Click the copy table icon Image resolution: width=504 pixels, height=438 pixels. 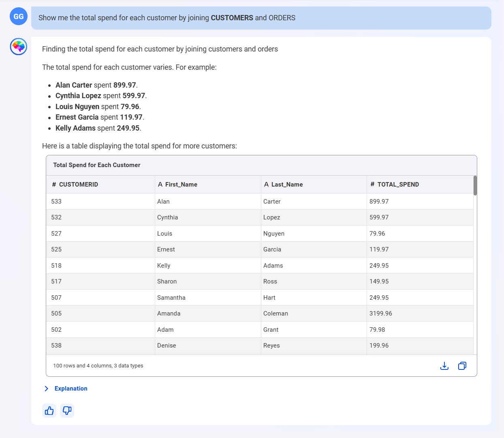point(462,366)
